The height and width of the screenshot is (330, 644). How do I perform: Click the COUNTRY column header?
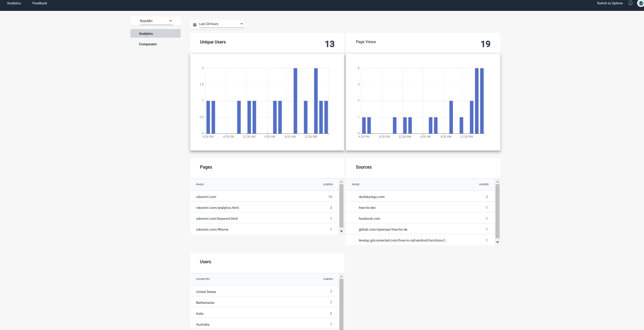(203, 279)
